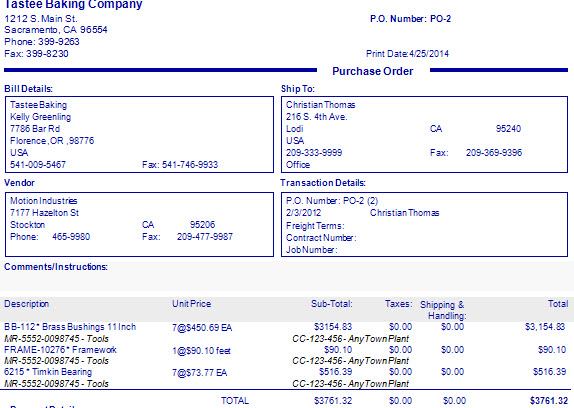Click unit price 7@$73.77 EA
The image size is (574, 408).
point(200,373)
